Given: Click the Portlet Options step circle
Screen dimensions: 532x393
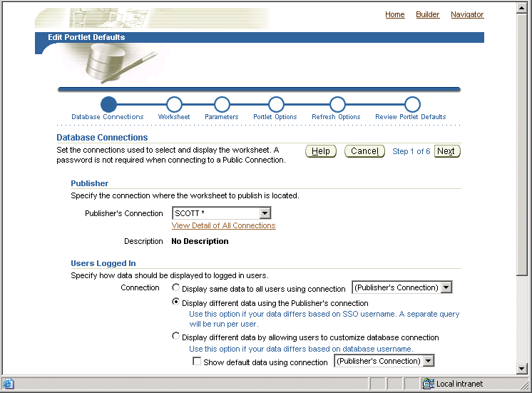Looking at the screenshot, I should [x=276, y=104].
